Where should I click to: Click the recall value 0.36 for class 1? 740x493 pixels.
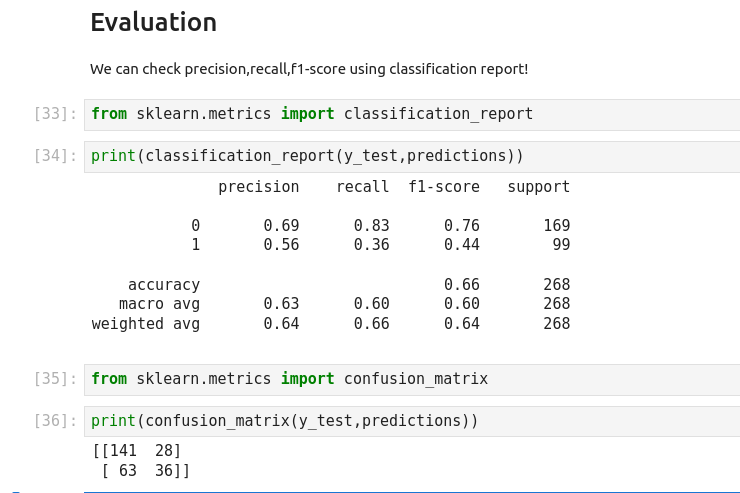point(371,245)
